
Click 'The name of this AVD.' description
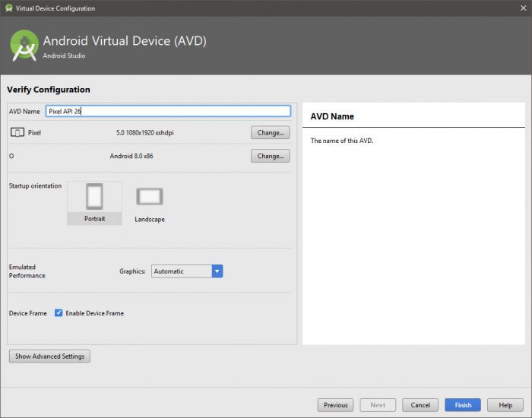point(342,141)
